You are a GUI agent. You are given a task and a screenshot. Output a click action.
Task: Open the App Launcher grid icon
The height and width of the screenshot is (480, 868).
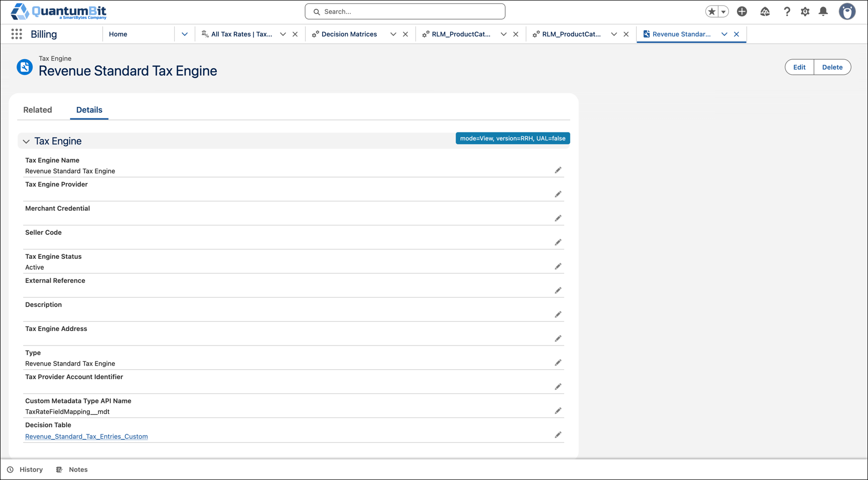pos(17,34)
